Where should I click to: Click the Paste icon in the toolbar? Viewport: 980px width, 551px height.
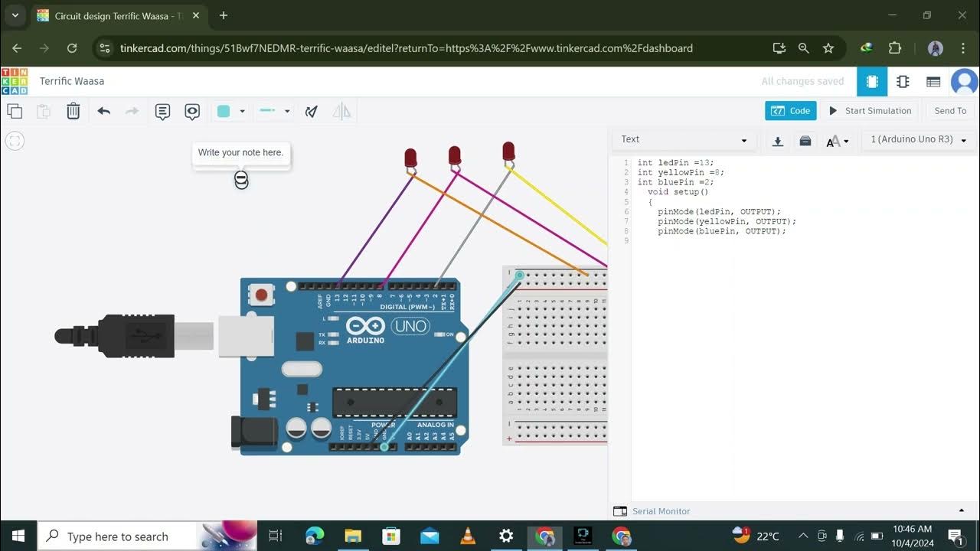(x=44, y=111)
